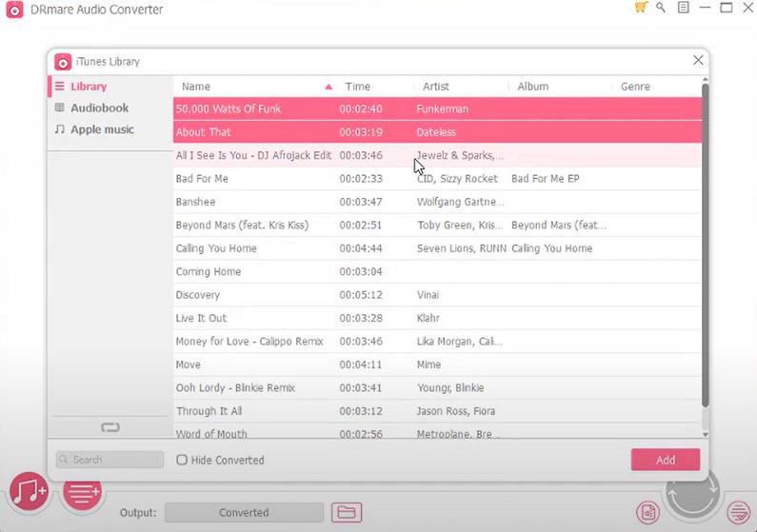
Task: Click artist Mime
Action: (x=428, y=365)
